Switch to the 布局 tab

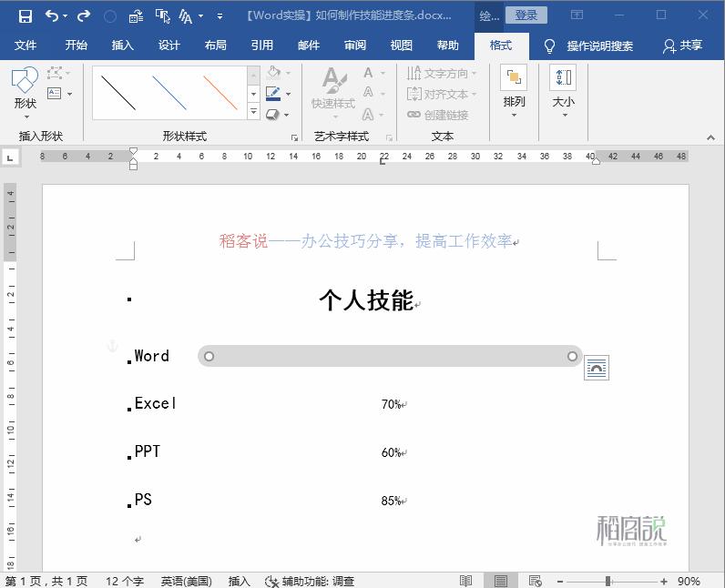(x=216, y=46)
